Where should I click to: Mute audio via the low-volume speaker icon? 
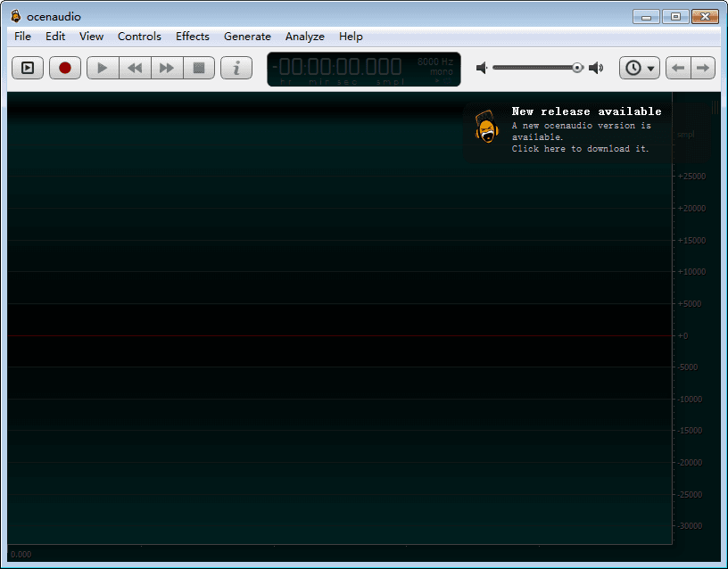482,68
